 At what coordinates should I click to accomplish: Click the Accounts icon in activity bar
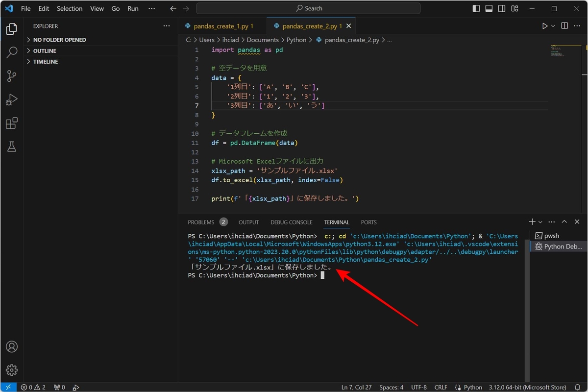tap(12, 346)
